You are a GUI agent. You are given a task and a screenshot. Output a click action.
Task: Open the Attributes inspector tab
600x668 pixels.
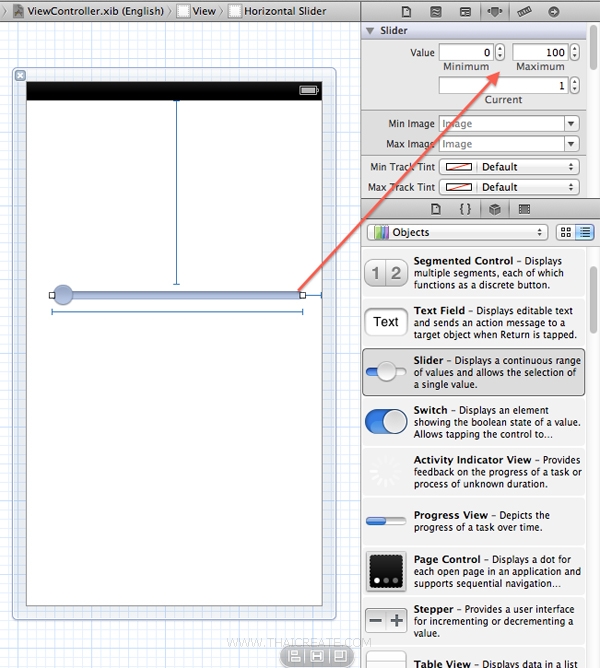tap(494, 12)
